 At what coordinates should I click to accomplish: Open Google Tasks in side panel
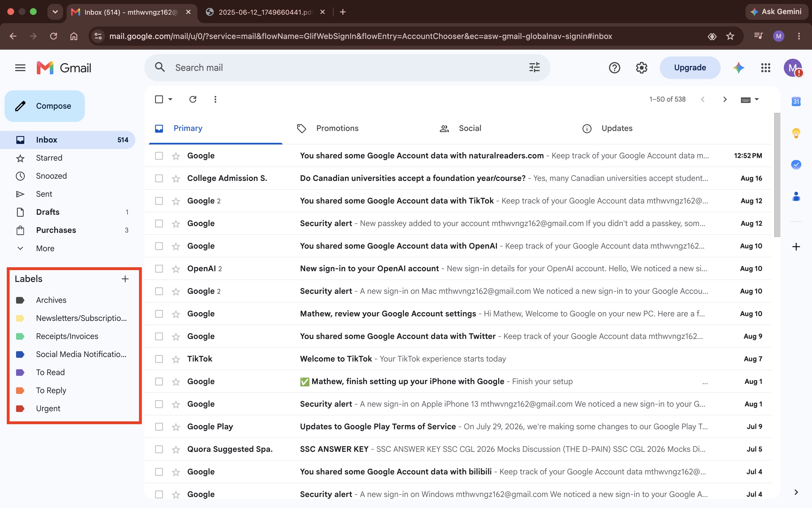796,164
